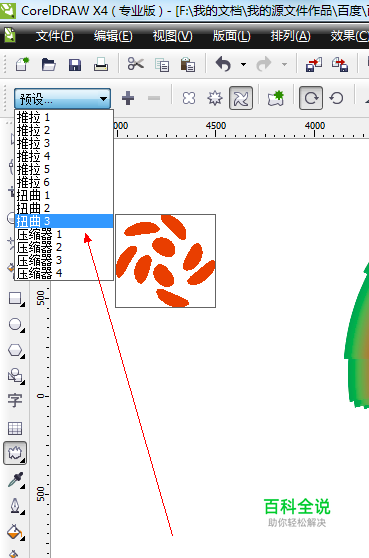Open the 效果(C) menu

[349, 36]
